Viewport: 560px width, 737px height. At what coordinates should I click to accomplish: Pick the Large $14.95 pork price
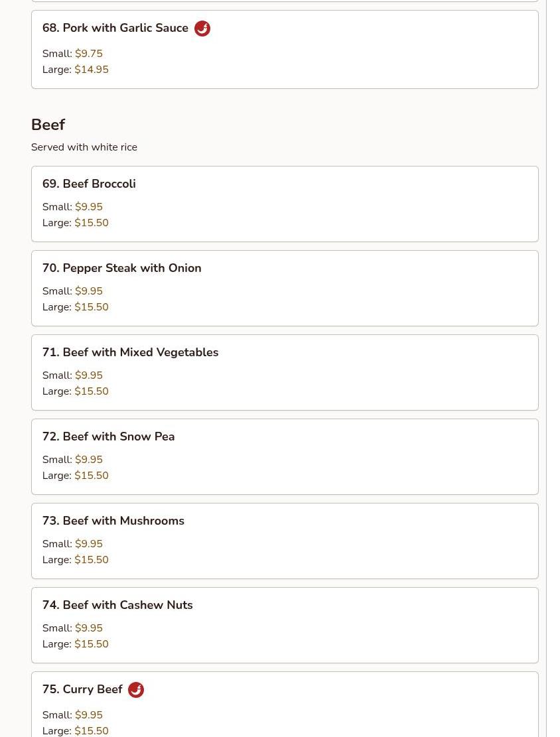[91, 70]
